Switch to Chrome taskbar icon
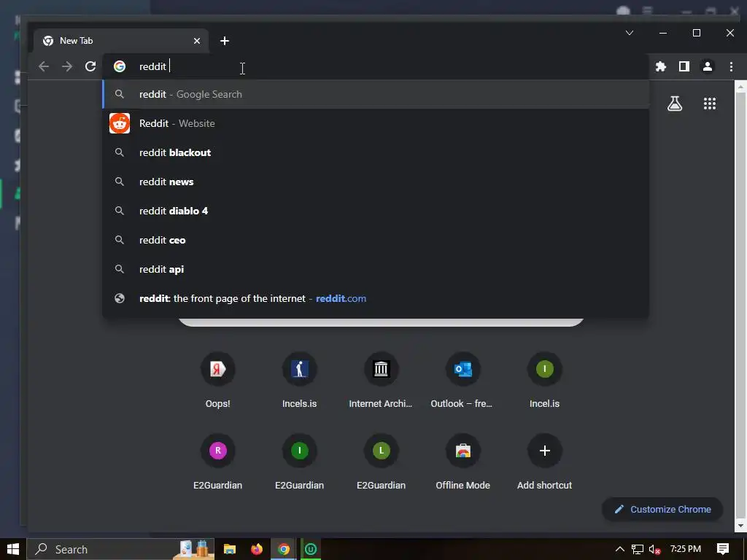The width and height of the screenshot is (747, 560). click(x=284, y=549)
